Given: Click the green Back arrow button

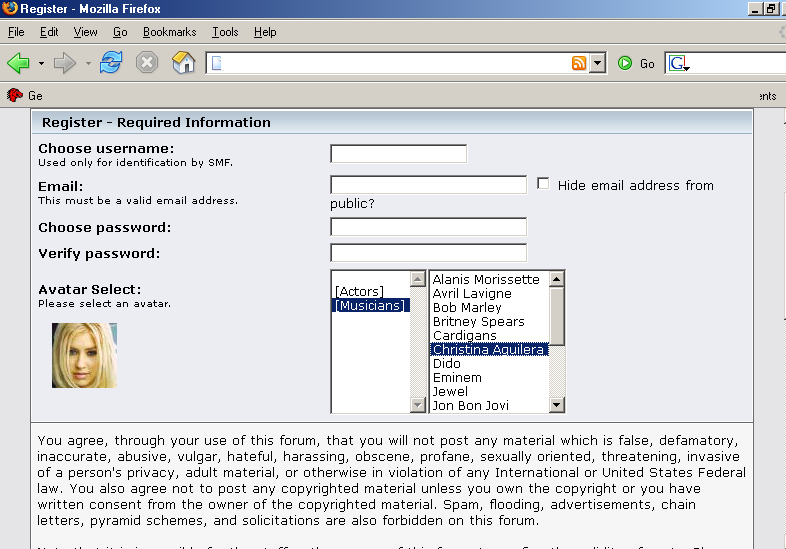Looking at the screenshot, I should [19, 63].
